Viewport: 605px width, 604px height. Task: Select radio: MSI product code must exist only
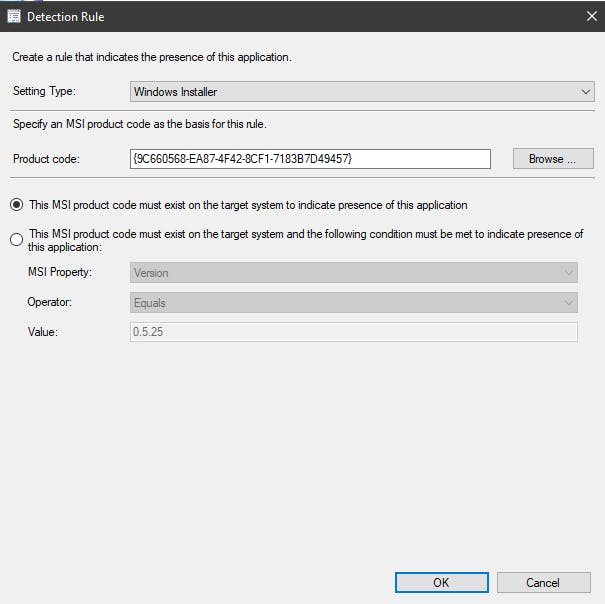pos(17,205)
